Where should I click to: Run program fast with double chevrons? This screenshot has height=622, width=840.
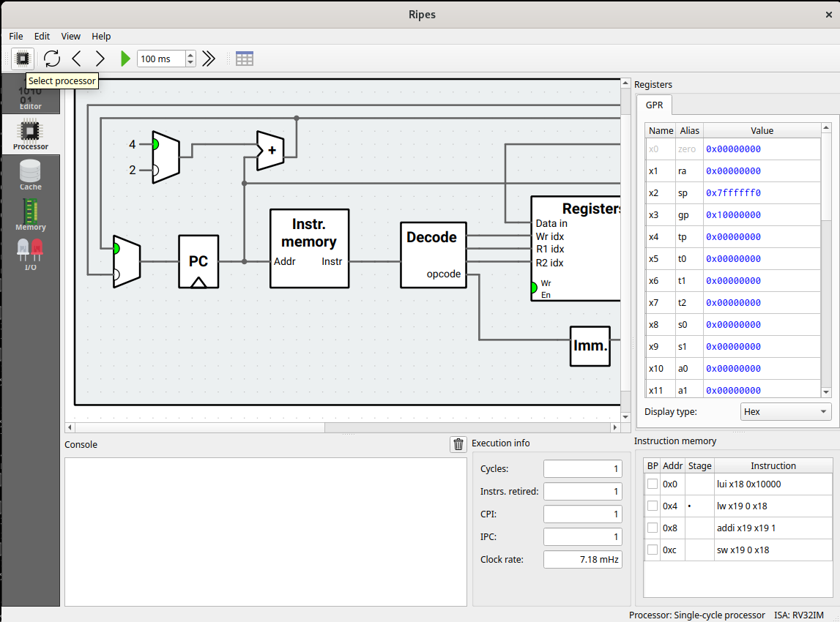tap(209, 59)
